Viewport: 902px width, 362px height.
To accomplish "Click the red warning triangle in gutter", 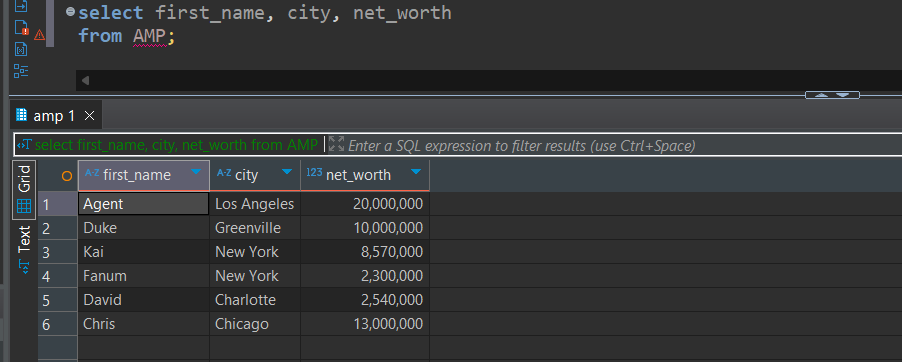I will [x=39, y=35].
